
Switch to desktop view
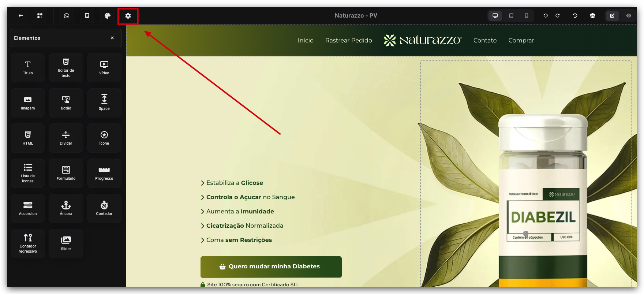pyautogui.click(x=495, y=16)
